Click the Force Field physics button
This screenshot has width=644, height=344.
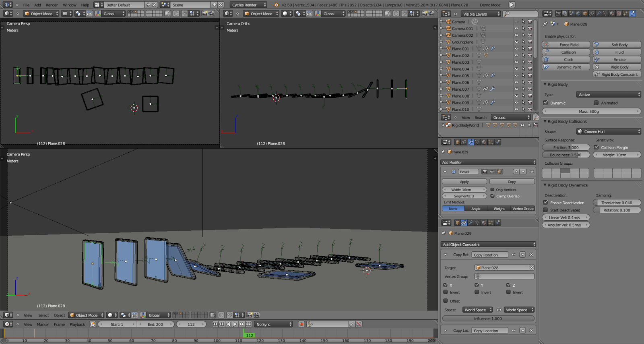tap(566, 45)
